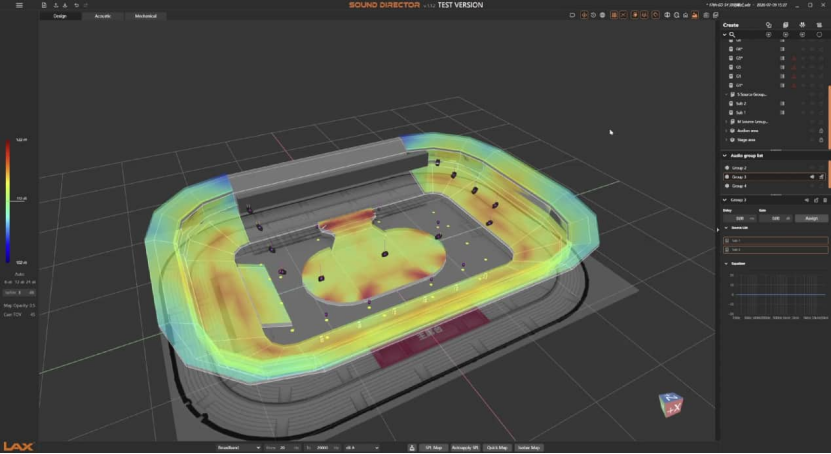The height and width of the screenshot is (454, 831).
Task: Click the Assign button
Action: click(811, 218)
